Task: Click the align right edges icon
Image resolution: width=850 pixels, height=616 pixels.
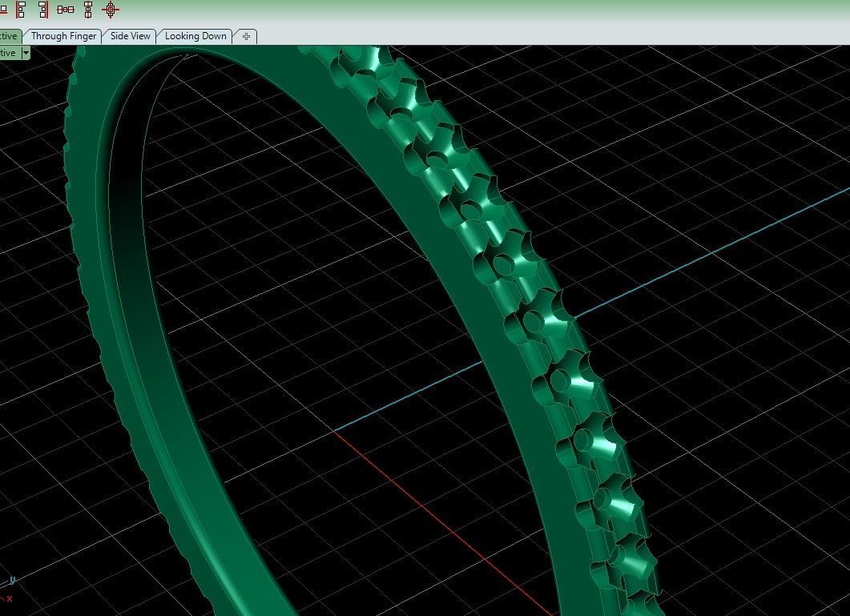Action: pyautogui.click(x=43, y=10)
